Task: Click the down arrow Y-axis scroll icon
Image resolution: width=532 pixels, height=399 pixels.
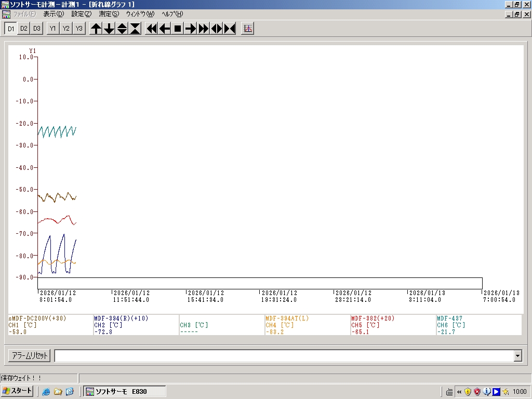Action: (109, 29)
